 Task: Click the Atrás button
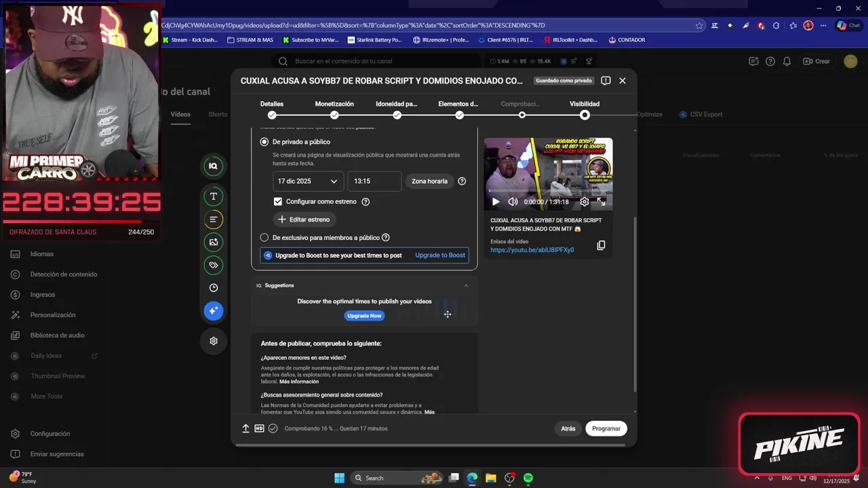[x=568, y=428]
